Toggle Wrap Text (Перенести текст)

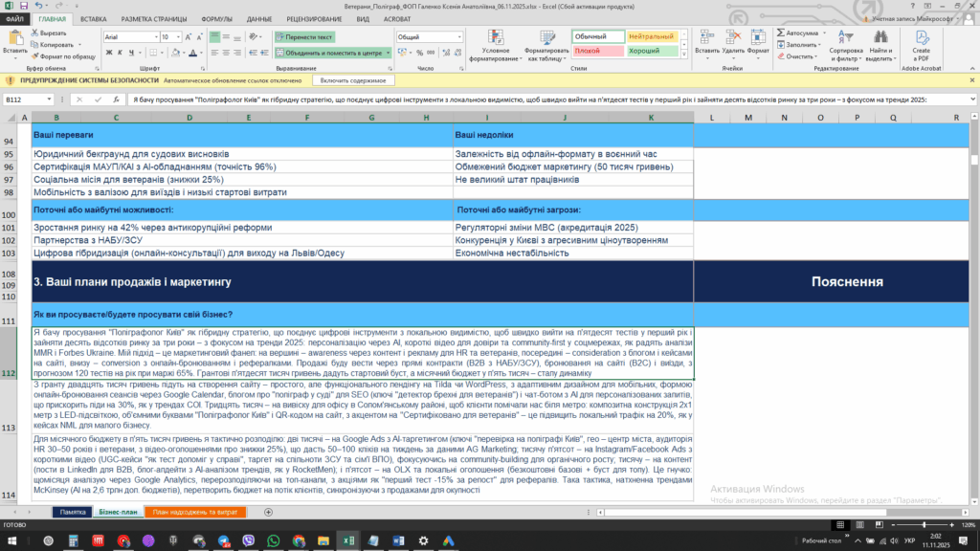[302, 36]
